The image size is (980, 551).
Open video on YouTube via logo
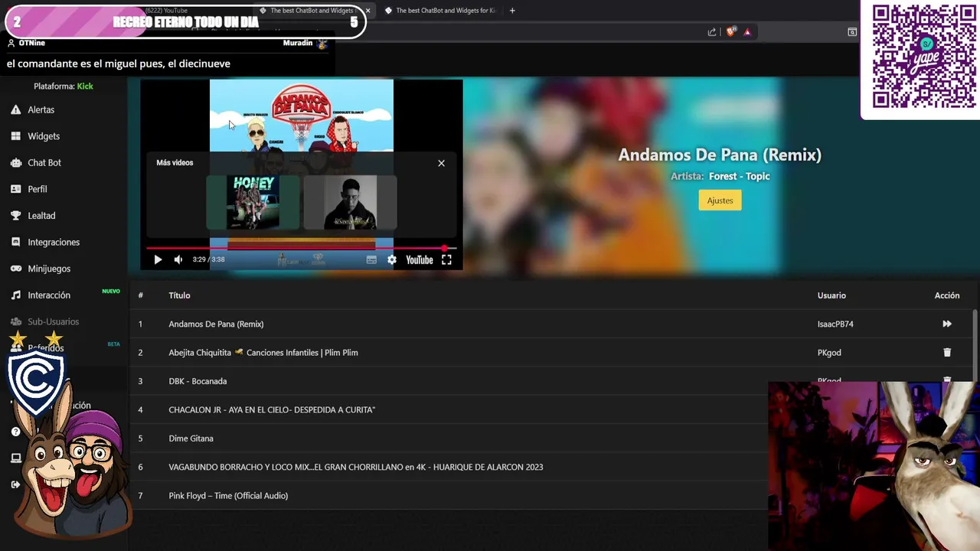420,259
